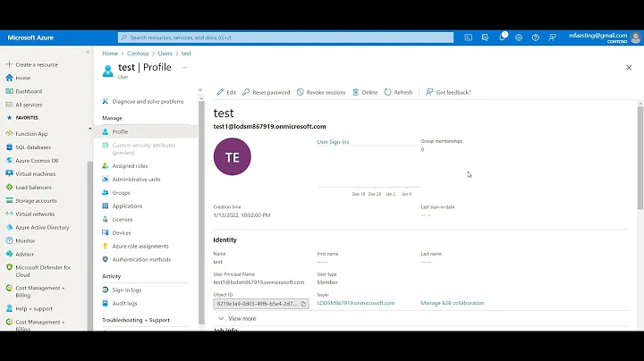
Task: Open Virtual machines favorite
Action: (x=35, y=174)
